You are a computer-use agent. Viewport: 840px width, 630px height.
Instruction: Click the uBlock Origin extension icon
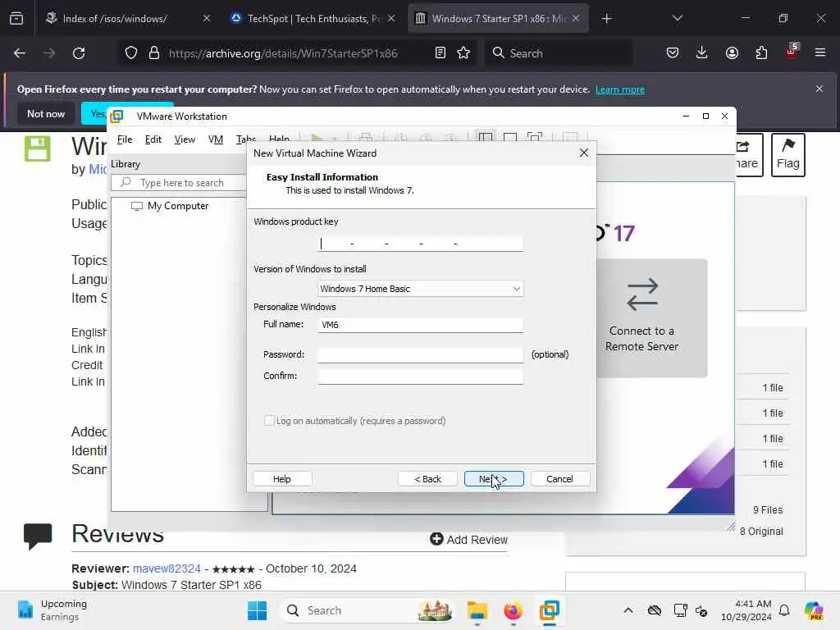(x=792, y=52)
